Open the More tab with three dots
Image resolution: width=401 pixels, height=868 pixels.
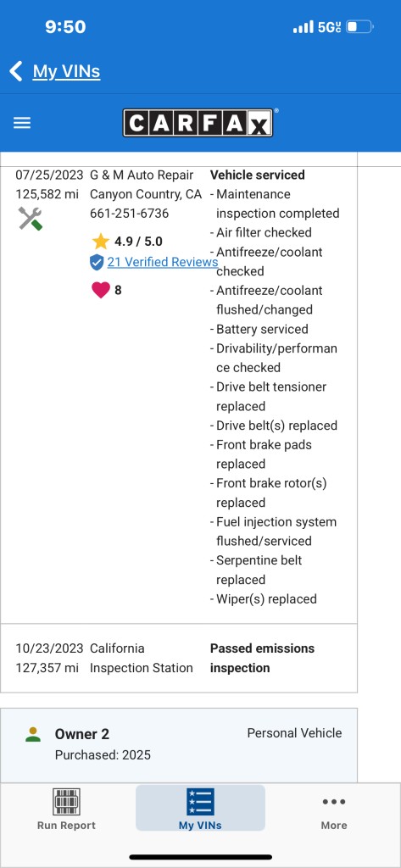click(334, 811)
